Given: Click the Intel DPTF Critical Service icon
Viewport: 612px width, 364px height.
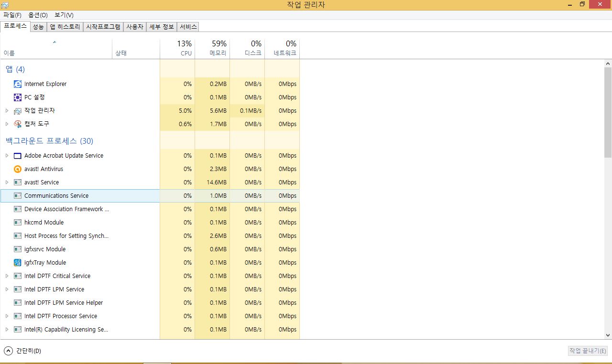Looking at the screenshot, I should (18, 276).
